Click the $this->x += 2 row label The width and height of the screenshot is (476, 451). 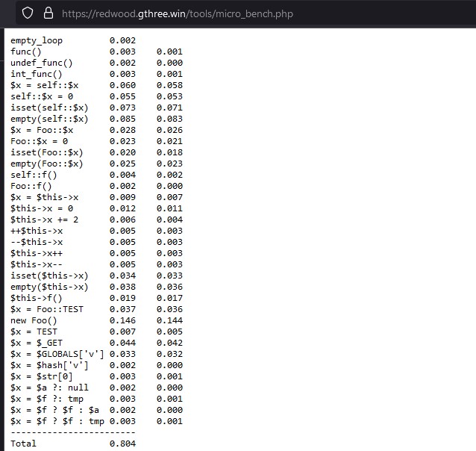[x=44, y=220]
